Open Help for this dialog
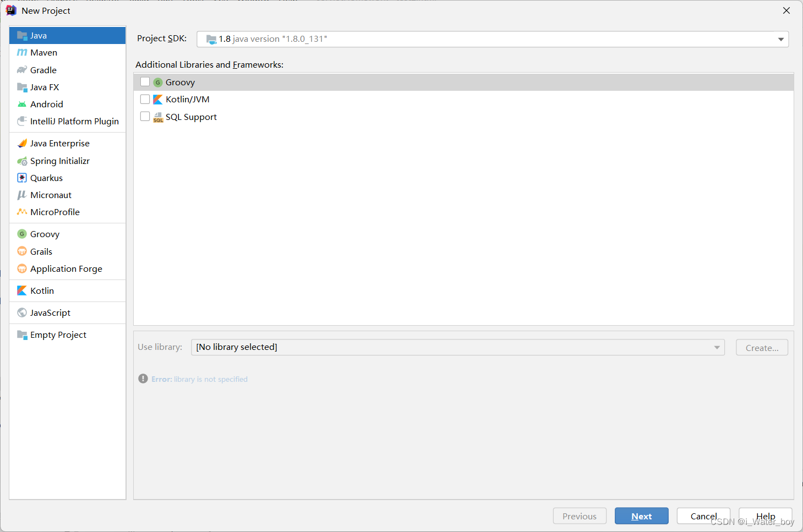 coord(766,516)
